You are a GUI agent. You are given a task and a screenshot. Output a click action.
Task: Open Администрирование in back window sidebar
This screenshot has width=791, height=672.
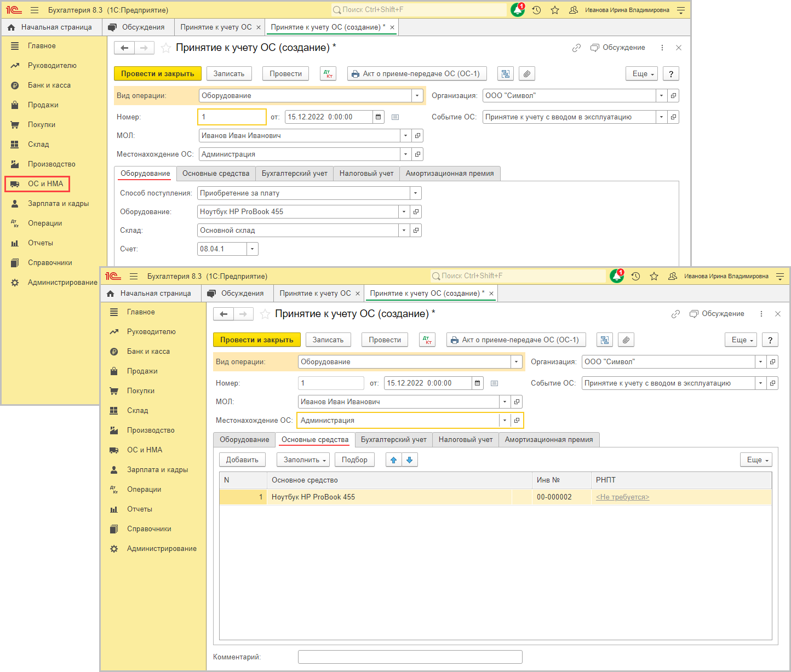tap(54, 282)
